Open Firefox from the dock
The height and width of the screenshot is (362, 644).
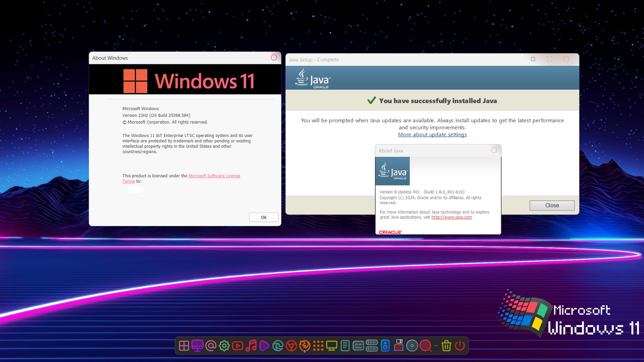point(305,345)
